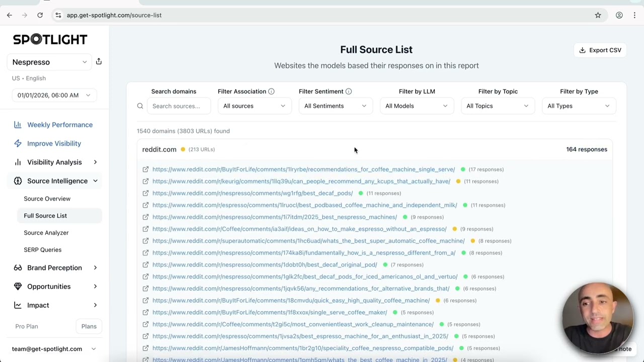This screenshot has height=362, width=644.
Task: Collapse the Source Intelligence section chevron
Action: click(x=95, y=181)
